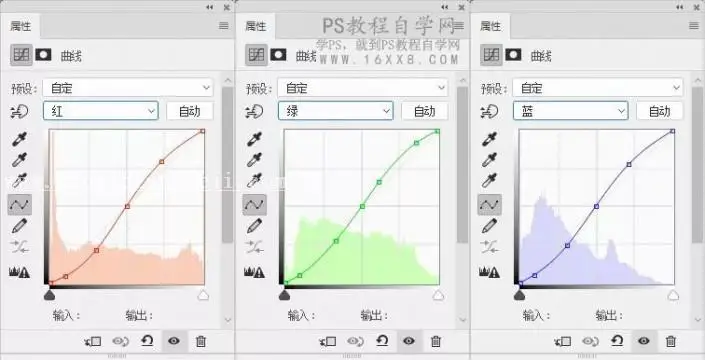Click the mask icon in the Blue panel
Viewport: 705px width, 360px height.
513,55
